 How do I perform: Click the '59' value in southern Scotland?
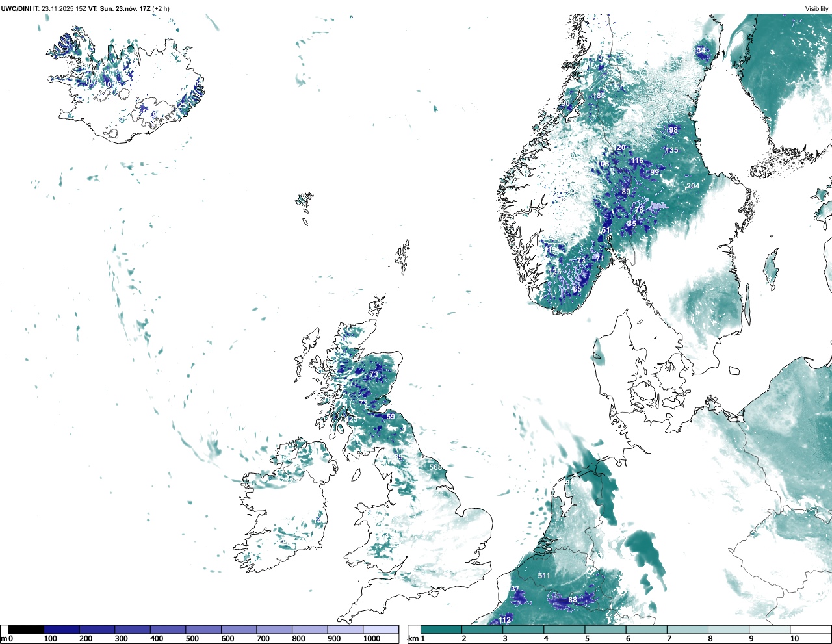(391, 417)
